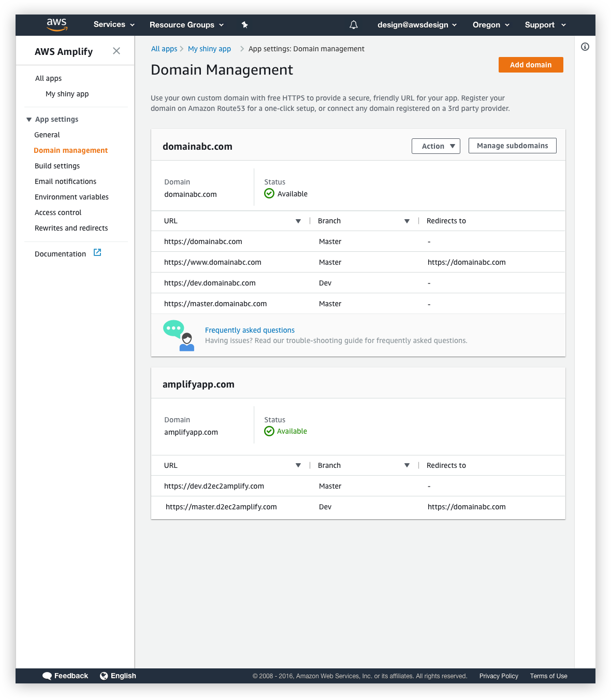Screen dimensions: 611x700
Task: Click My shiny app breadcrumb link
Action: pyautogui.click(x=209, y=49)
